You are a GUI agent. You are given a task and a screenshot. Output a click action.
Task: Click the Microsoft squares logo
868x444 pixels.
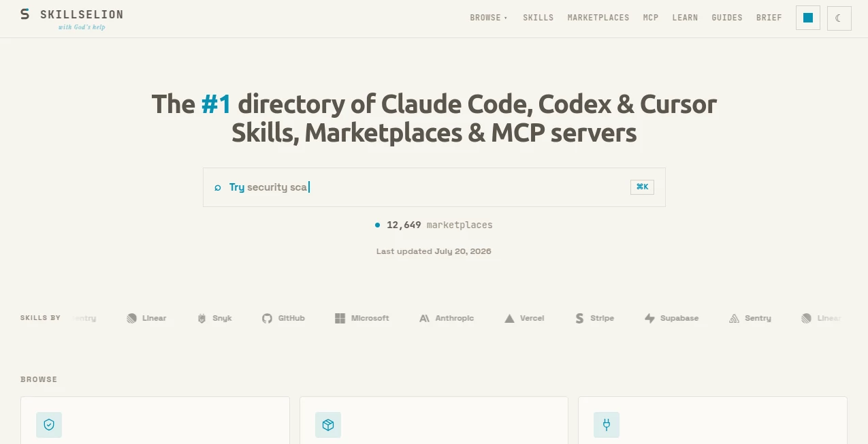[340, 318]
